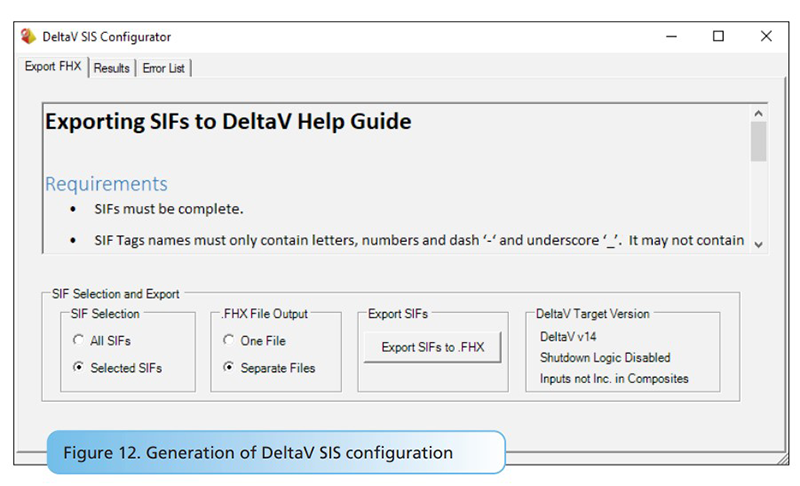Click the DeltaV SIS Configurator app icon
This screenshot has width=800, height=486.
click(x=29, y=37)
